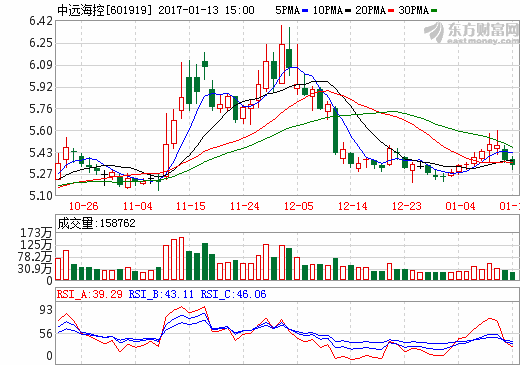Click the RSI_B:43.11 indicator label
The image size is (520, 365).
tap(161, 294)
